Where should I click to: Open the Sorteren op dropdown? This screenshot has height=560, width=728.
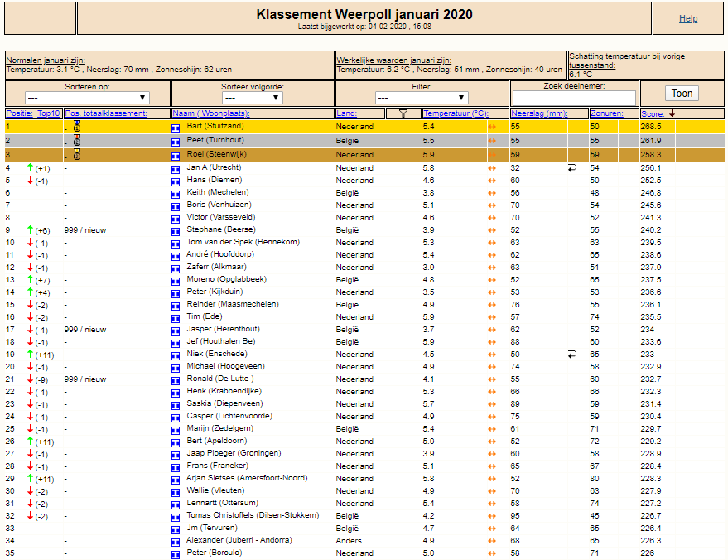point(87,98)
